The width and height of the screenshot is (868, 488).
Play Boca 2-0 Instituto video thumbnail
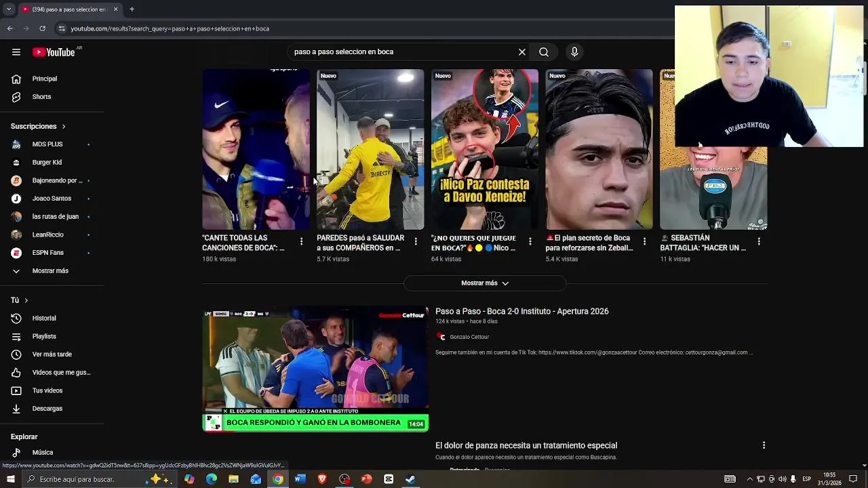pos(315,369)
